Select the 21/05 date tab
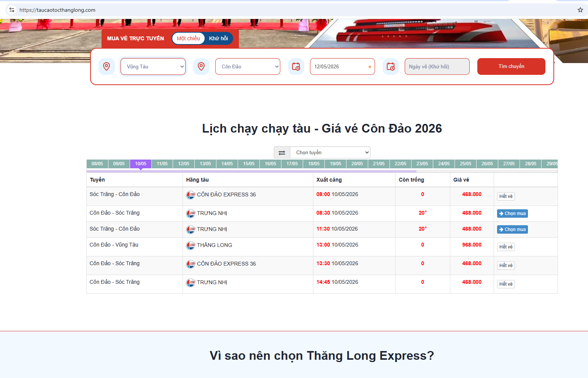588x378 pixels. pyautogui.click(x=379, y=164)
